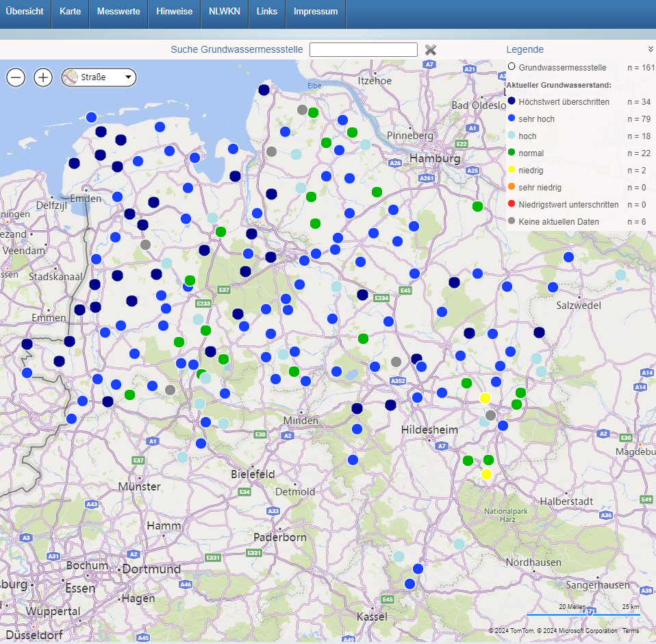The image size is (656, 644).
Task: Click the map style icon beside Straße
Action: pyautogui.click(x=71, y=77)
